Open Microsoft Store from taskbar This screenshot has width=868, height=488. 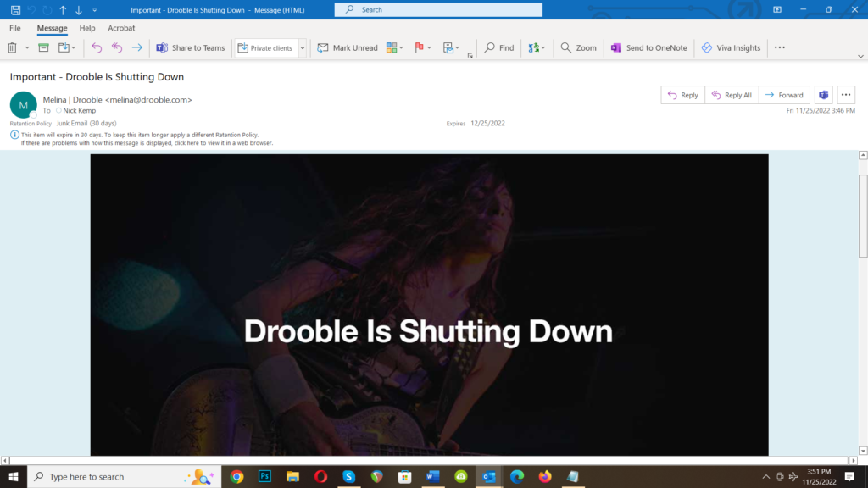(404, 476)
